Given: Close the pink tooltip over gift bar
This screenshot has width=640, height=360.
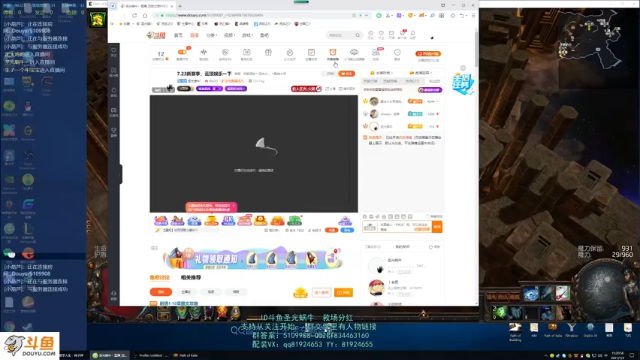Looking at the screenshot, I should pyautogui.click(x=233, y=205).
